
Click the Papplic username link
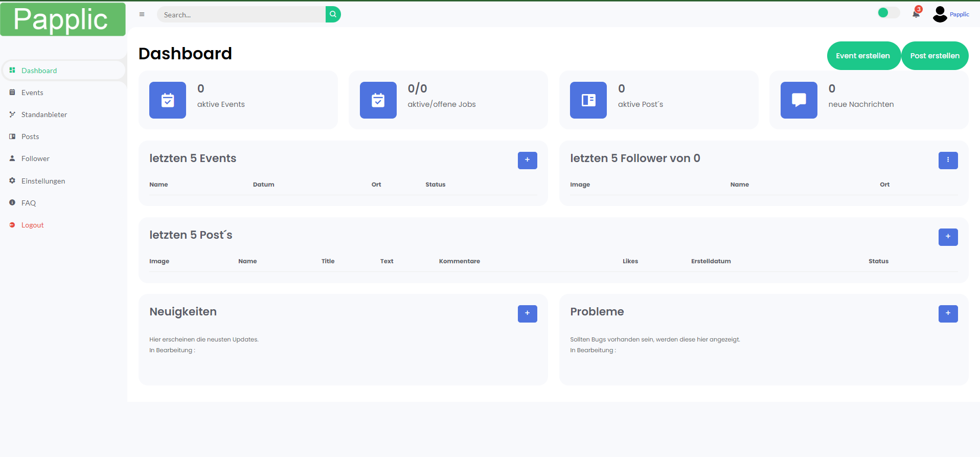[959, 14]
